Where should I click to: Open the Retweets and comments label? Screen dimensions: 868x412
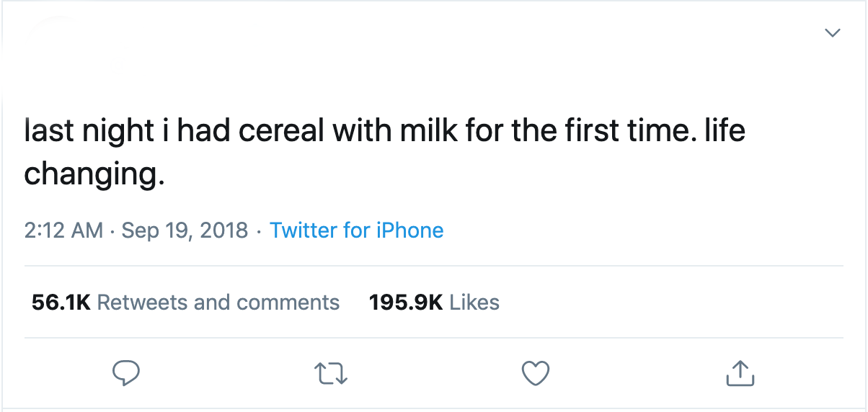pyautogui.click(x=218, y=302)
